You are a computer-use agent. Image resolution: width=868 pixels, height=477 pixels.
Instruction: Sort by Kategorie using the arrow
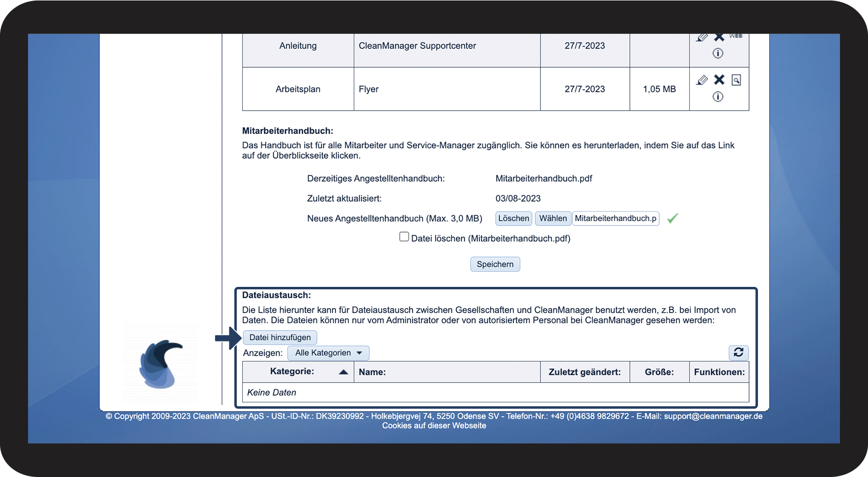pos(343,372)
